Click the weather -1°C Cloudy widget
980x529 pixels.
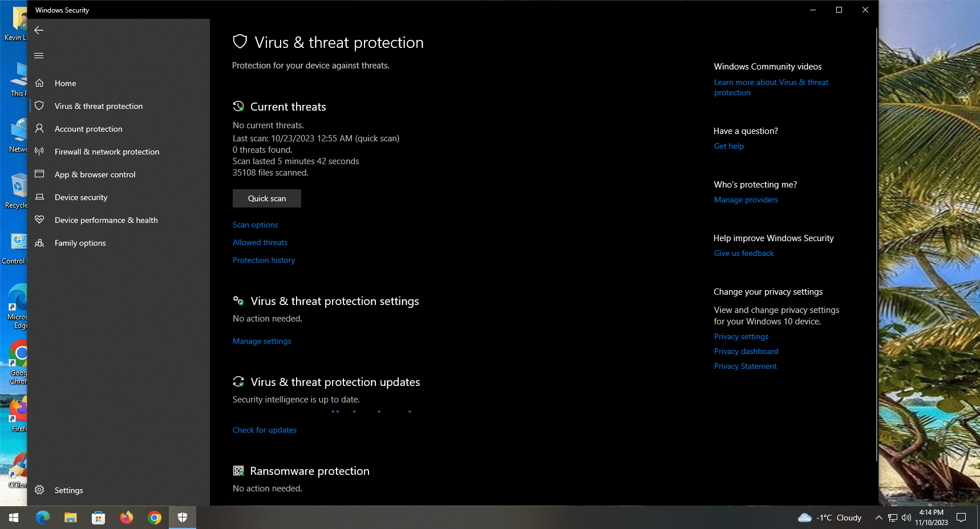point(830,518)
